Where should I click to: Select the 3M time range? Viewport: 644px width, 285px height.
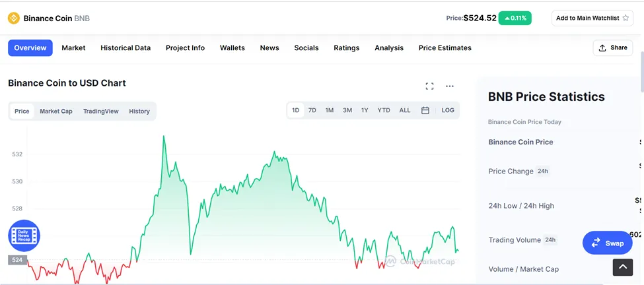pyautogui.click(x=347, y=110)
